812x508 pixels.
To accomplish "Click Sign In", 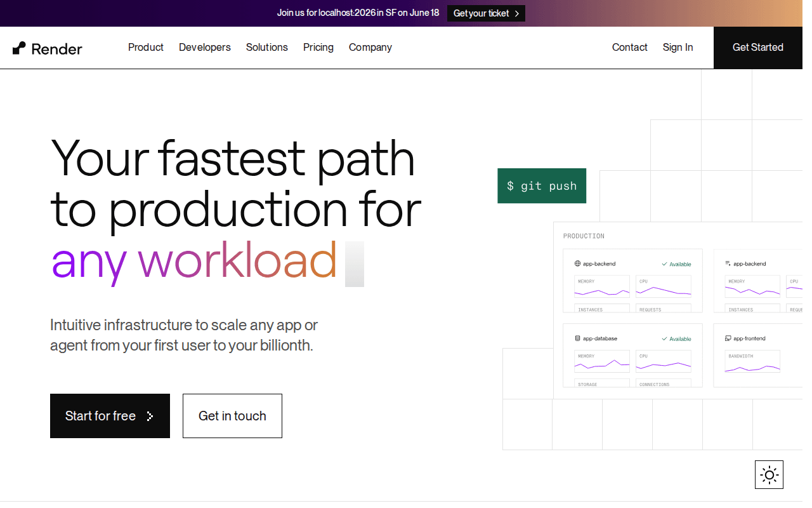I will (678, 48).
